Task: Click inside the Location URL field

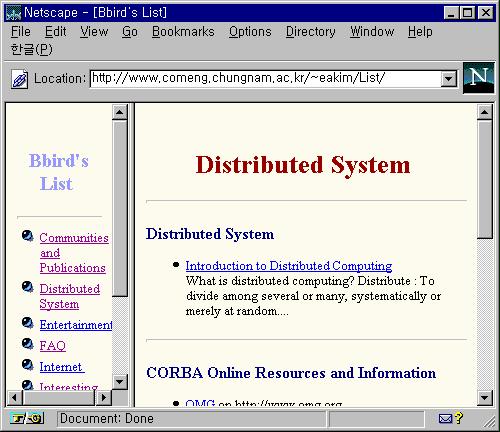Action: pos(265,79)
